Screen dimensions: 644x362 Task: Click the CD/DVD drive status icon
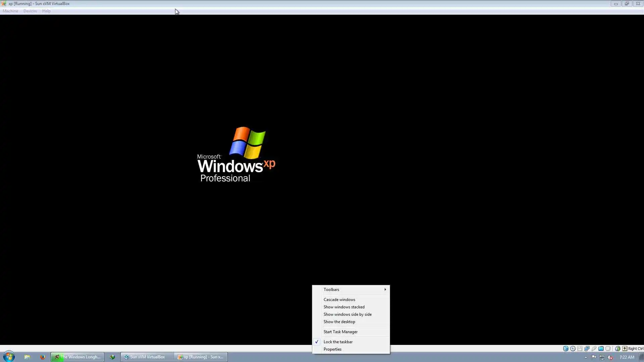click(x=573, y=349)
